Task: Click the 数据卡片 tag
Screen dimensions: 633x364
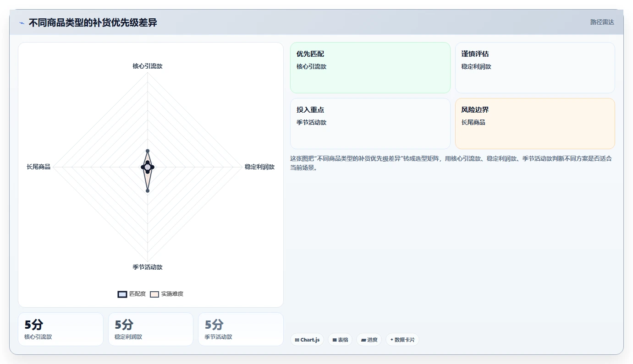Action: pos(402,340)
